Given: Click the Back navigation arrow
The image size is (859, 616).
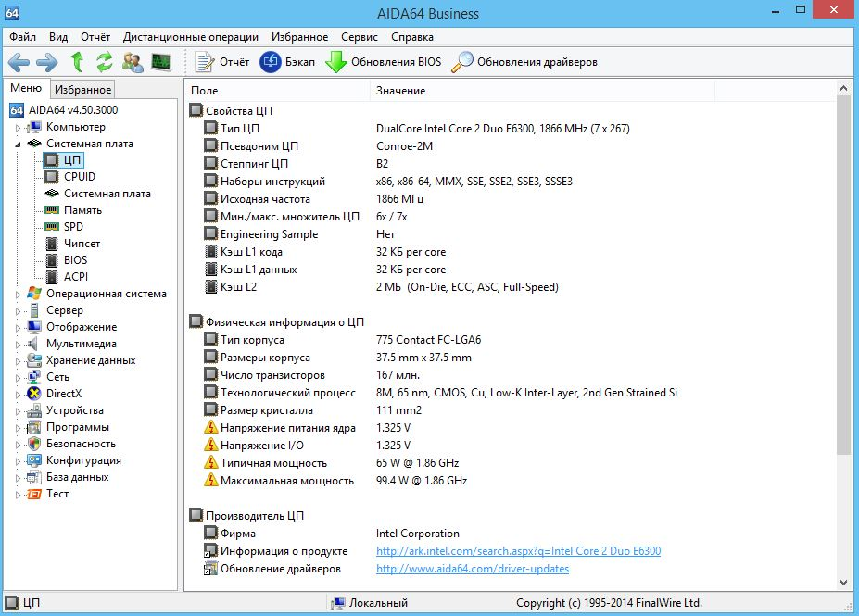Looking at the screenshot, I should tap(19, 62).
